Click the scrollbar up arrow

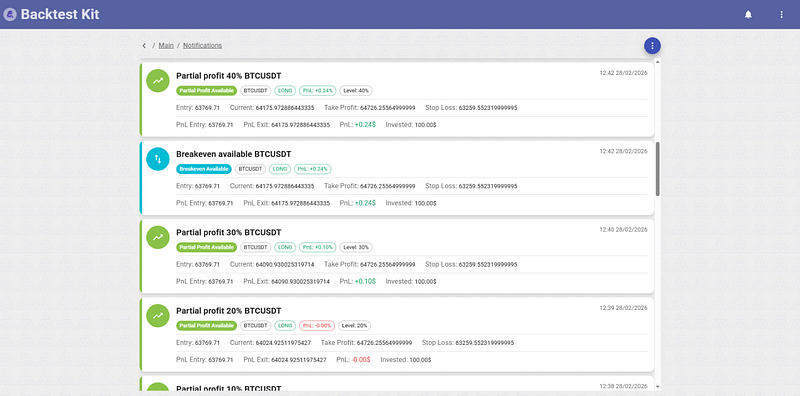658,62
